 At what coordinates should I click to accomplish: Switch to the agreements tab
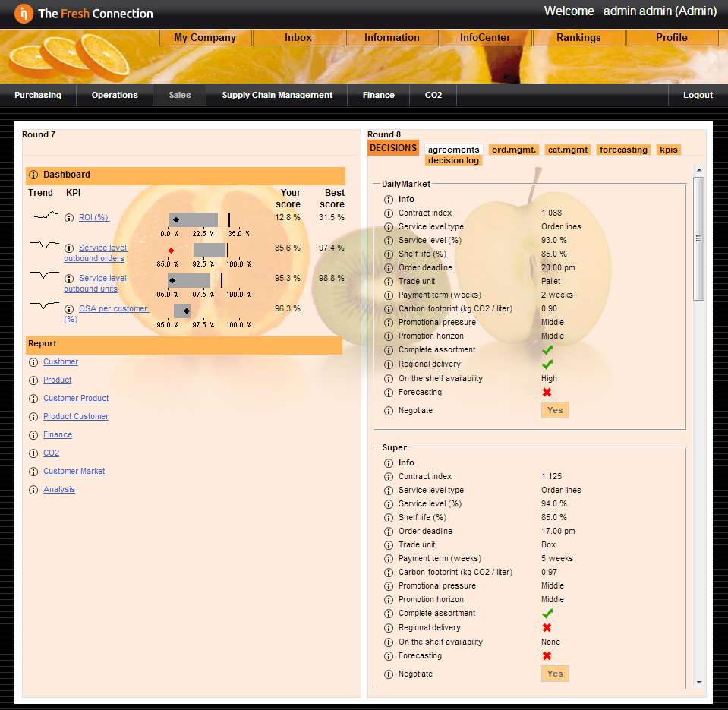454,150
